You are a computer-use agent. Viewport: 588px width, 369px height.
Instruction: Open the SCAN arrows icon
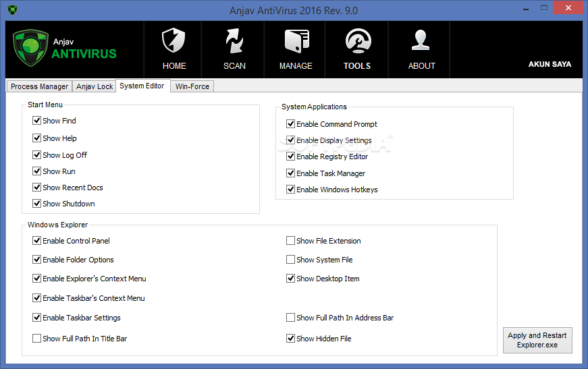(234, 40)
